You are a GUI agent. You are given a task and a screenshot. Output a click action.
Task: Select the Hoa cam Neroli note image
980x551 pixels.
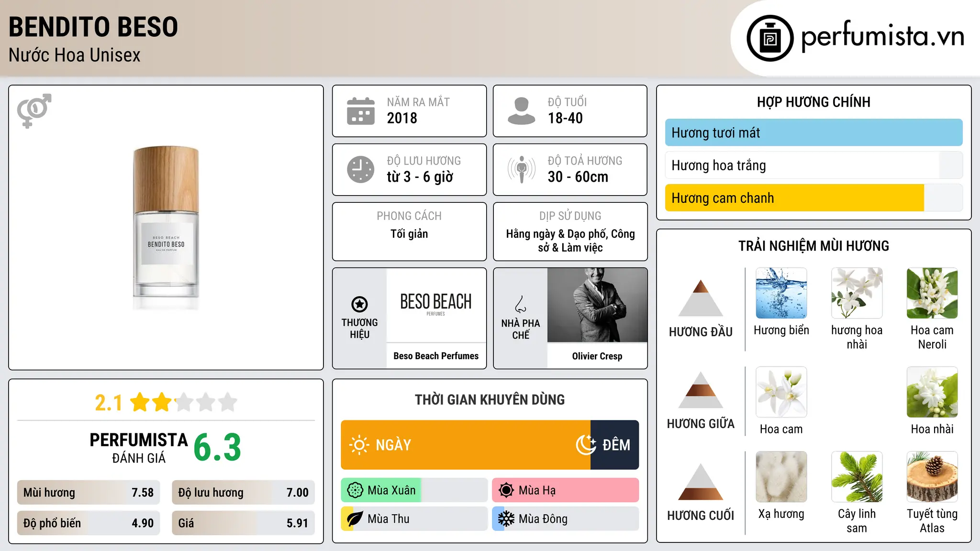click(x=932, y=293)
